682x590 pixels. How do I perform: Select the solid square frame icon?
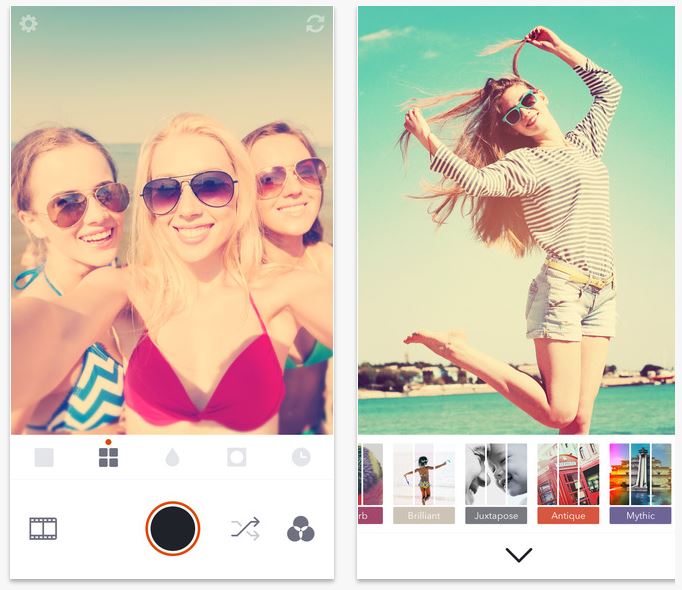coord(44,458)
